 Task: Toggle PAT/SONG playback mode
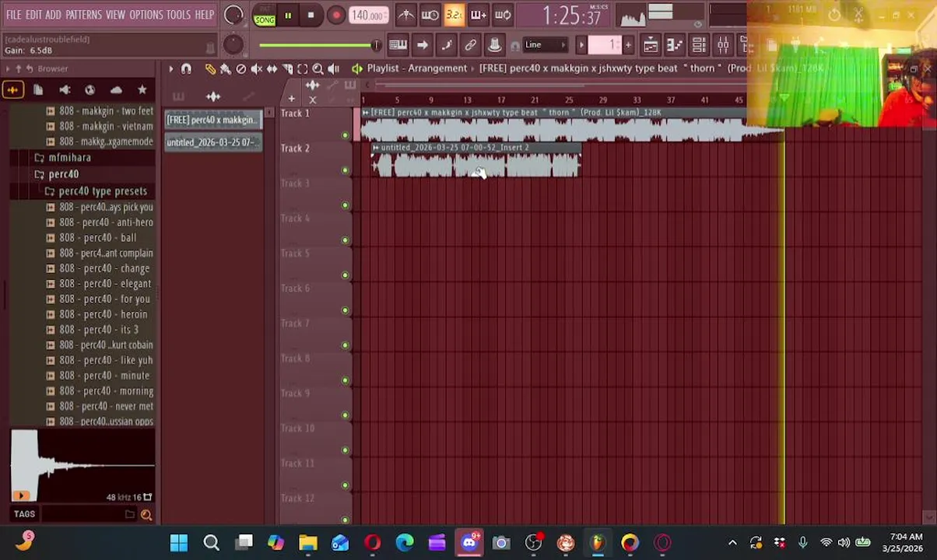[x=265, y=16]
